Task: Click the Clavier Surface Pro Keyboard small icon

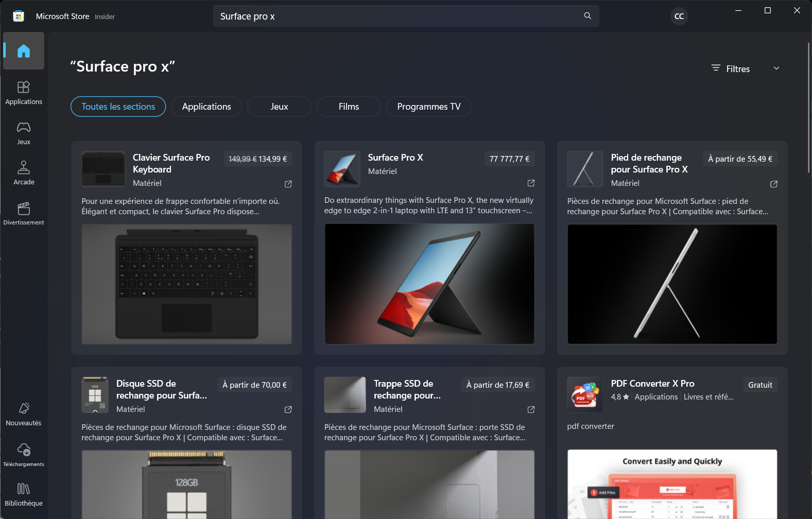Action: point(103,169)
